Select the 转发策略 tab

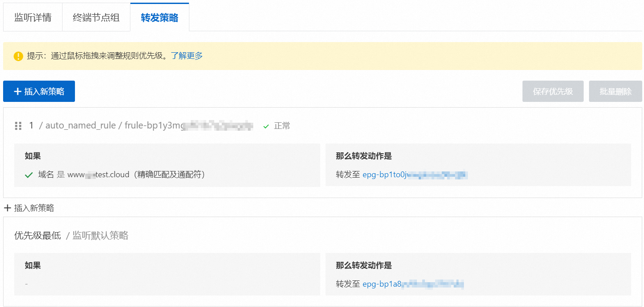(x=160, y=18)
